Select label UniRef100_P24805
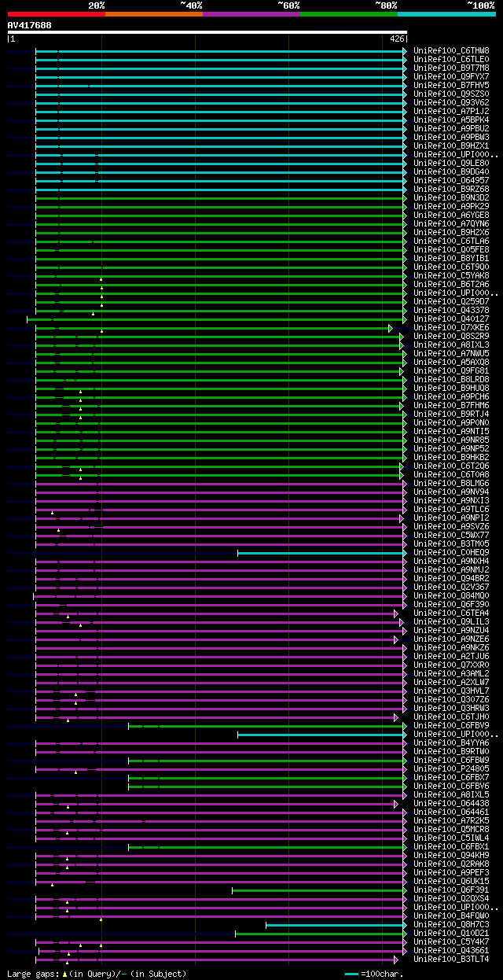Screen dimensions: 503x980 (451, 769)
